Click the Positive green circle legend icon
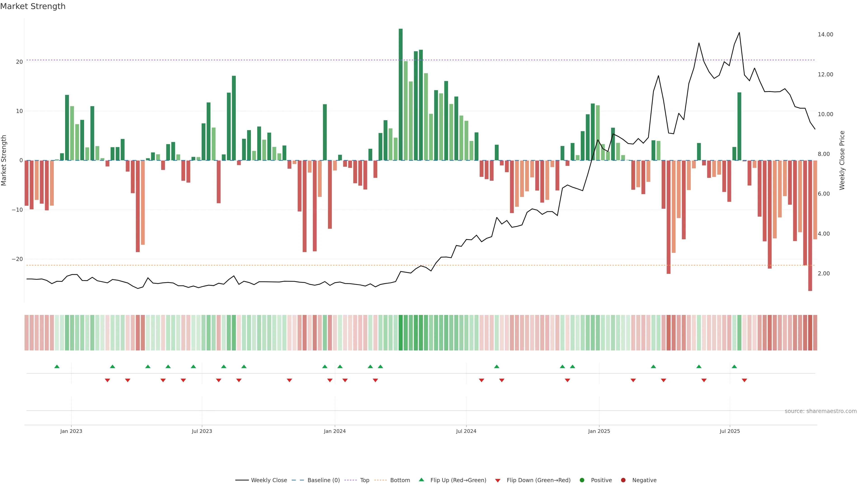Viewport: 868px width, 488px height. click(x=582, y=480)
